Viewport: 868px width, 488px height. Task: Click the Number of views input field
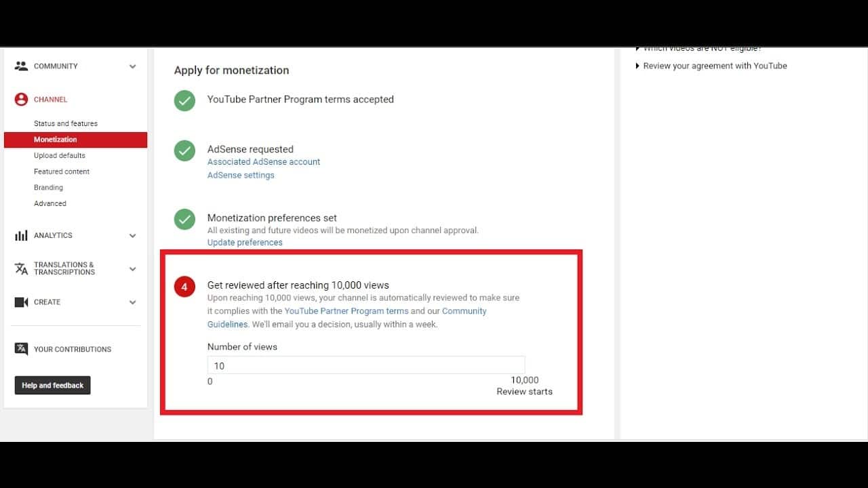366,365
